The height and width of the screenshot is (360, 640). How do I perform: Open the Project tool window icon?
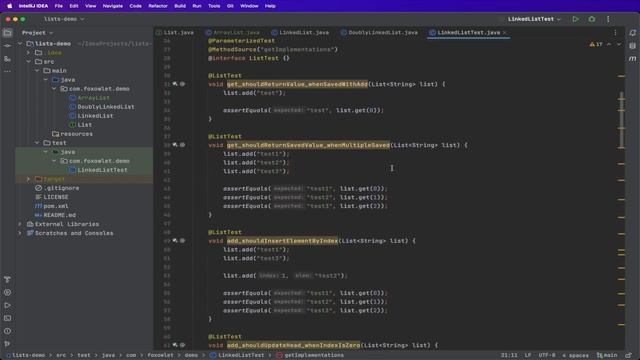(x=7, y=33)
